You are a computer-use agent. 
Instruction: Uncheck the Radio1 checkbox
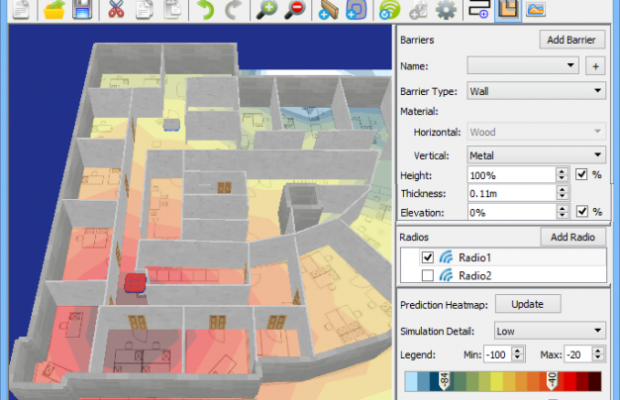[427, 258]
